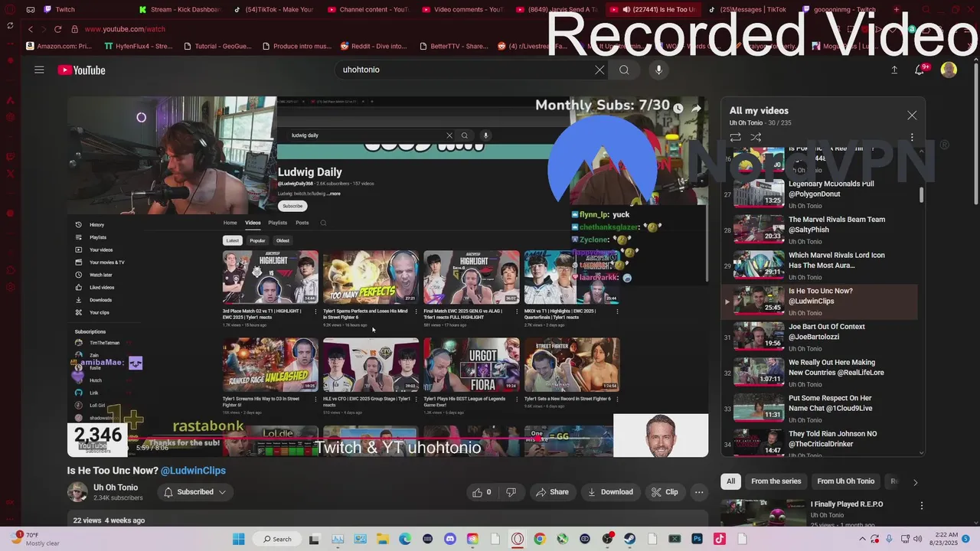Open Photoshop from taskbar
The width and height of the screenshot is (980, 551).
(697, 539)
